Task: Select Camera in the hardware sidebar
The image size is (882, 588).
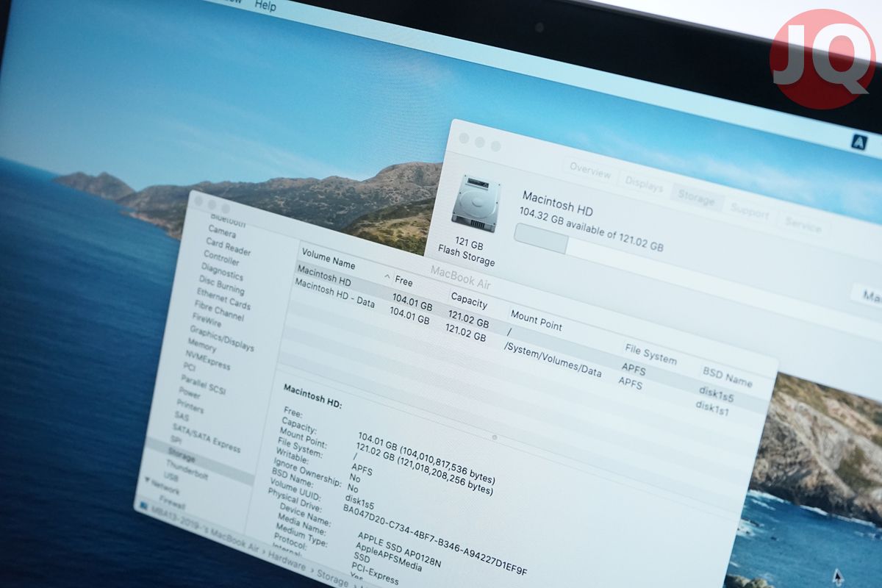Action: coord(222,232)
